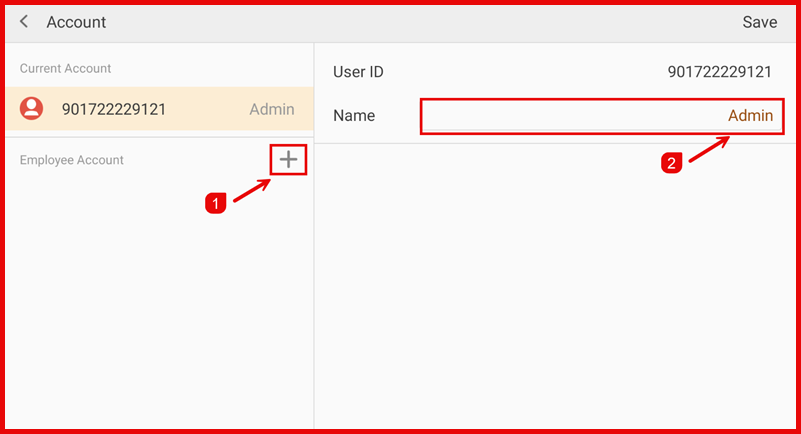Click the gray Admin label in account row
The width and height of the screenshot is (801, 434).
click(271, 109)
